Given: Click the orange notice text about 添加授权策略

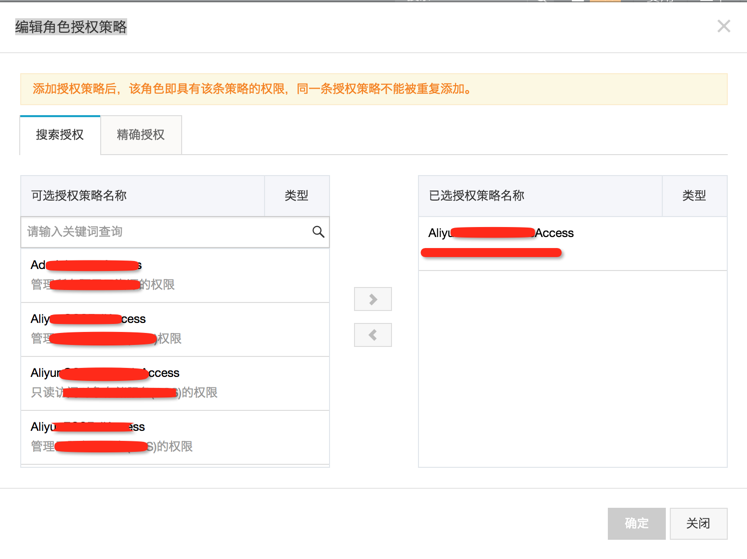Looking at the screenshot, I should point(252,89).
